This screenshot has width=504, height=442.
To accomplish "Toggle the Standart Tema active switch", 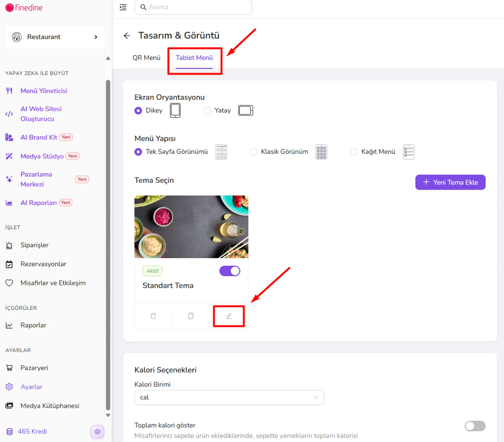I will click(x=230, y=271).
